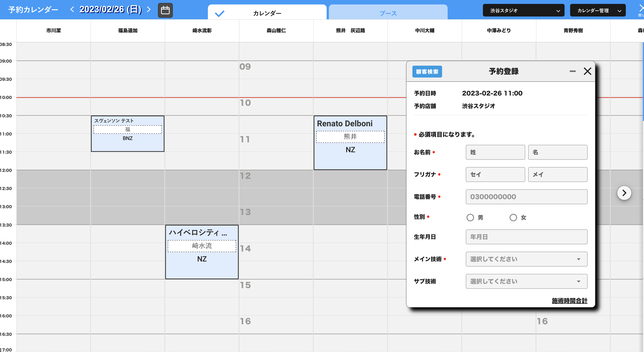Open the 渋谷スタジオ store selector dropdown
The image size is (644, 352).
(524, 10)
